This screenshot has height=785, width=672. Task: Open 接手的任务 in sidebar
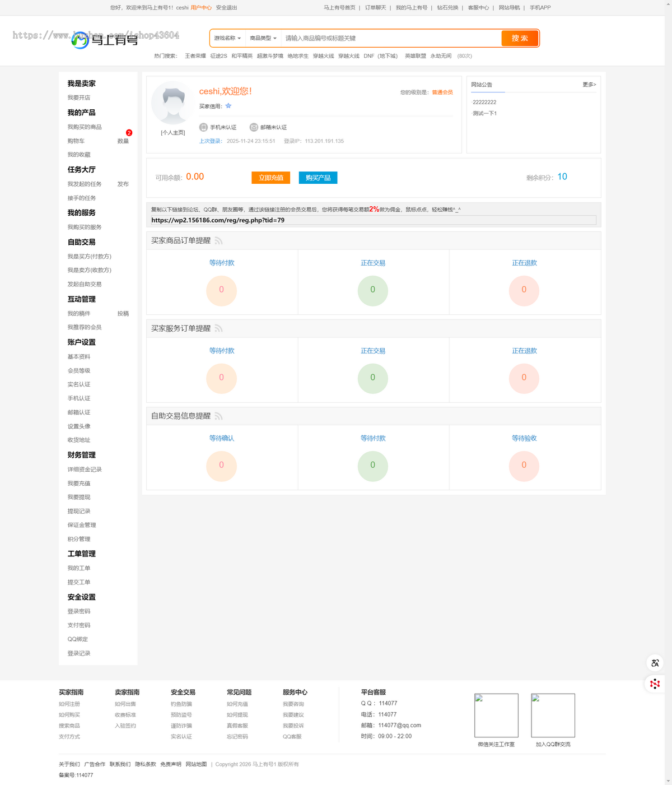click(82, 198)
